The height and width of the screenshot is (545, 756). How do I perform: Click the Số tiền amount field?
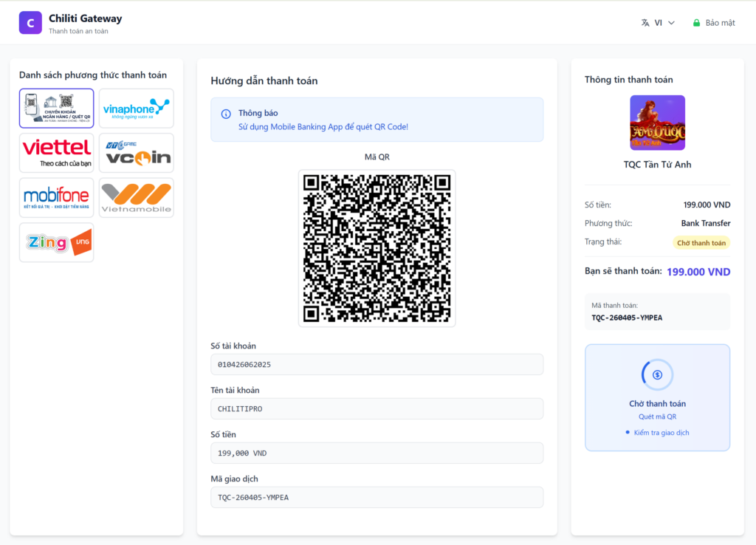(x=377, y=453)
